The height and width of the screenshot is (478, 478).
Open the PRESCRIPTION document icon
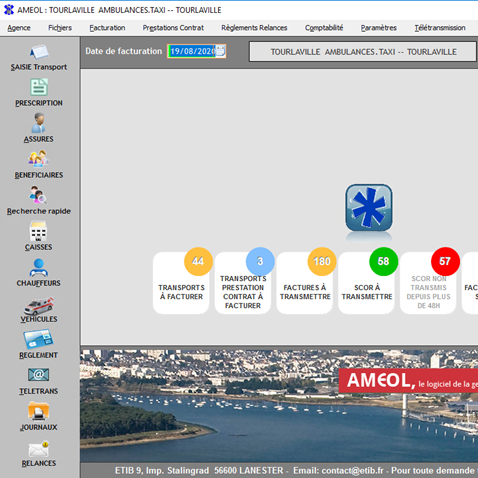[x=39, y=87]
